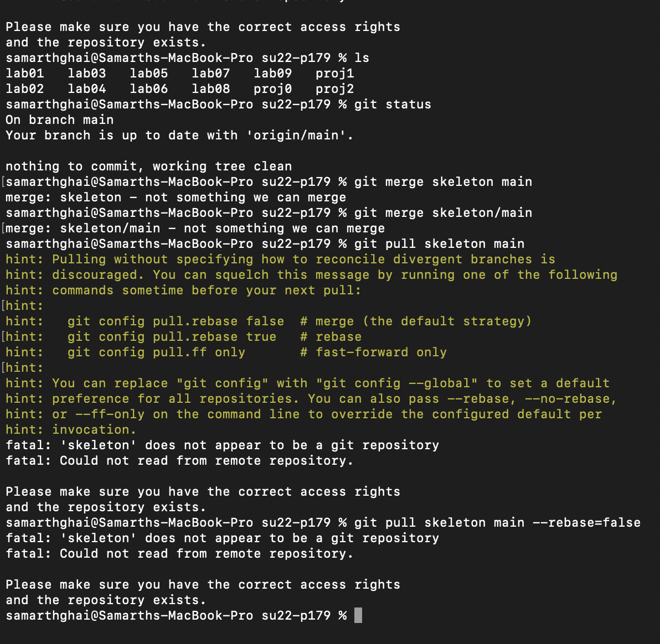This screenshot has width=660, height=644.
Task: Click the proj0 directory name
Action: [272, 89]
